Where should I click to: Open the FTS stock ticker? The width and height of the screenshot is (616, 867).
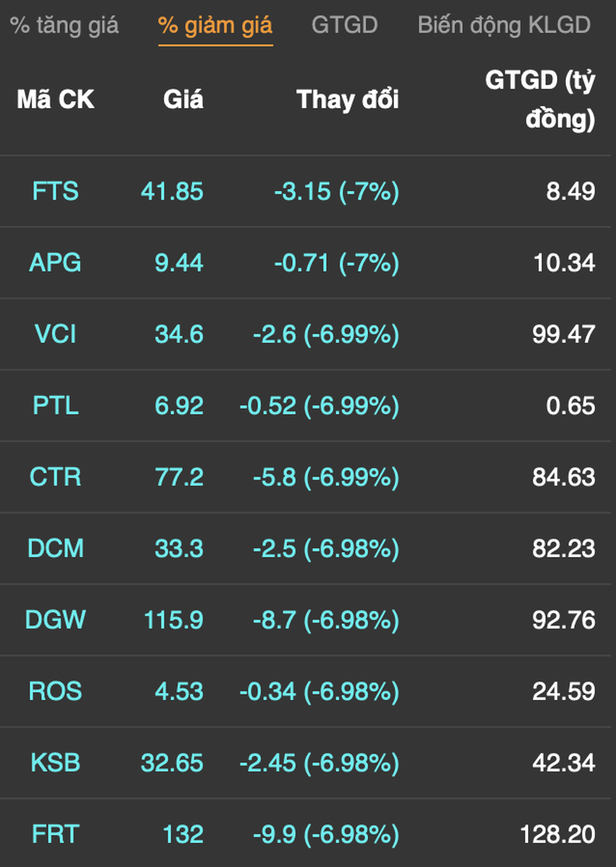click(x=55, y=191)
